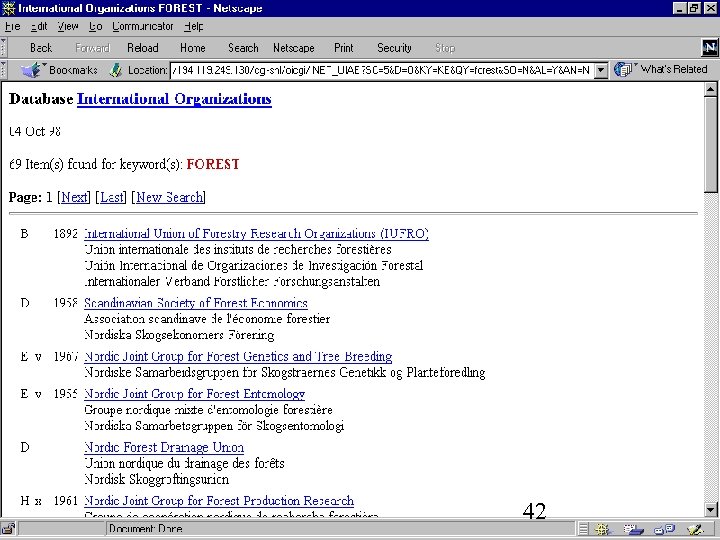Click "Association scandinave de l'économie forestier" text

pyautogui.click(x=207, y=319)
